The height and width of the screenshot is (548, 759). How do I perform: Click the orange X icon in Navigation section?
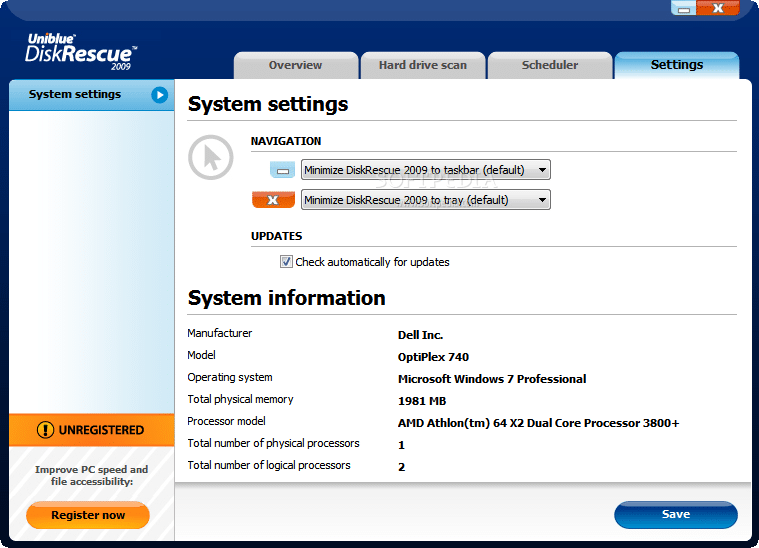pyautogui.click(x=273, y=200)
